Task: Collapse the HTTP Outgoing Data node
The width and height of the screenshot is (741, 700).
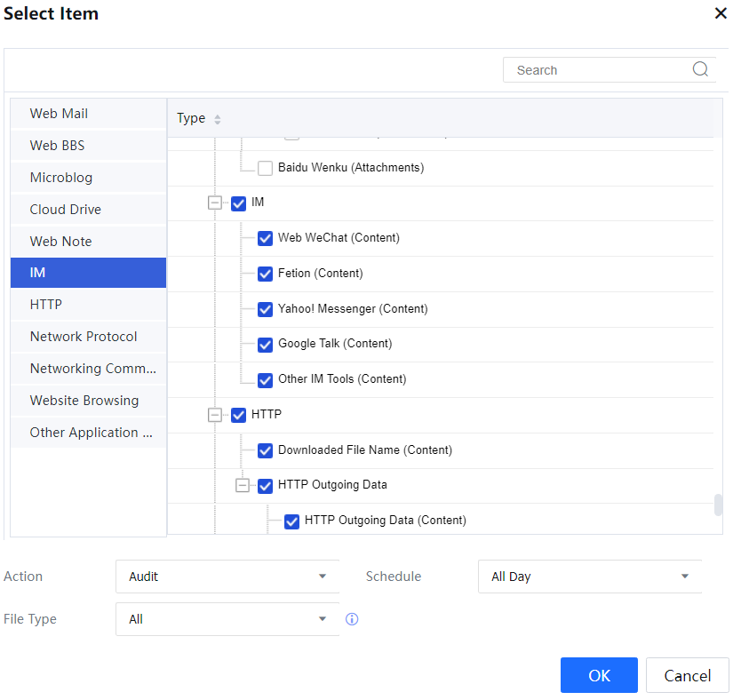Action: click(x=241, y=486)
